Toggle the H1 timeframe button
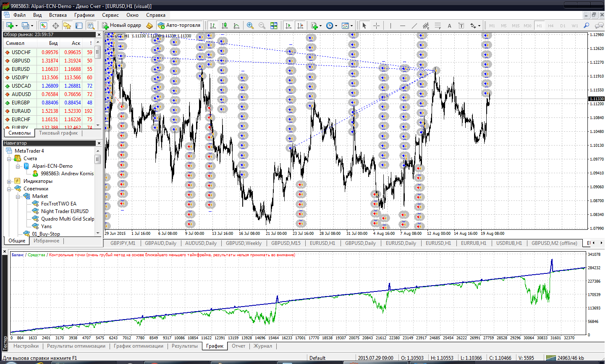This screenshot has width=608, height=364. [x=539, y=26]
